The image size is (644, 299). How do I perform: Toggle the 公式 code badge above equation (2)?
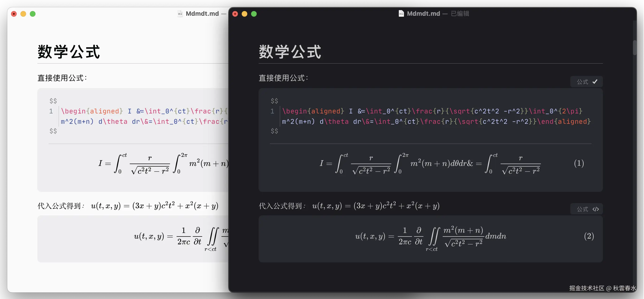[x=586, y=209]
